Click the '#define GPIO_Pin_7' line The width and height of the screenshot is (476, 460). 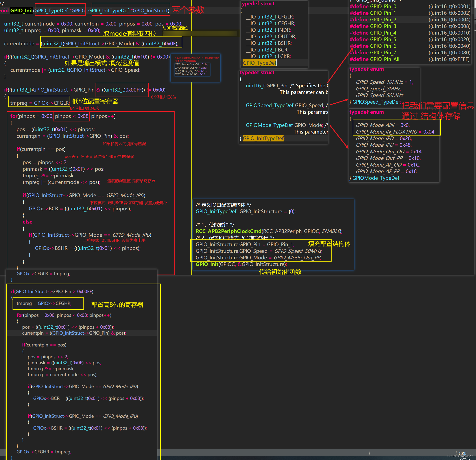pos(410,52)
